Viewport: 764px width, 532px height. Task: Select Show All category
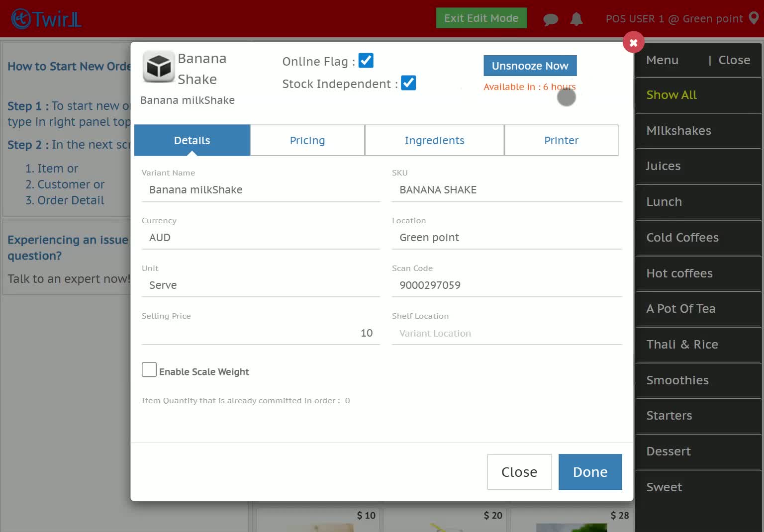click(698, 95)
